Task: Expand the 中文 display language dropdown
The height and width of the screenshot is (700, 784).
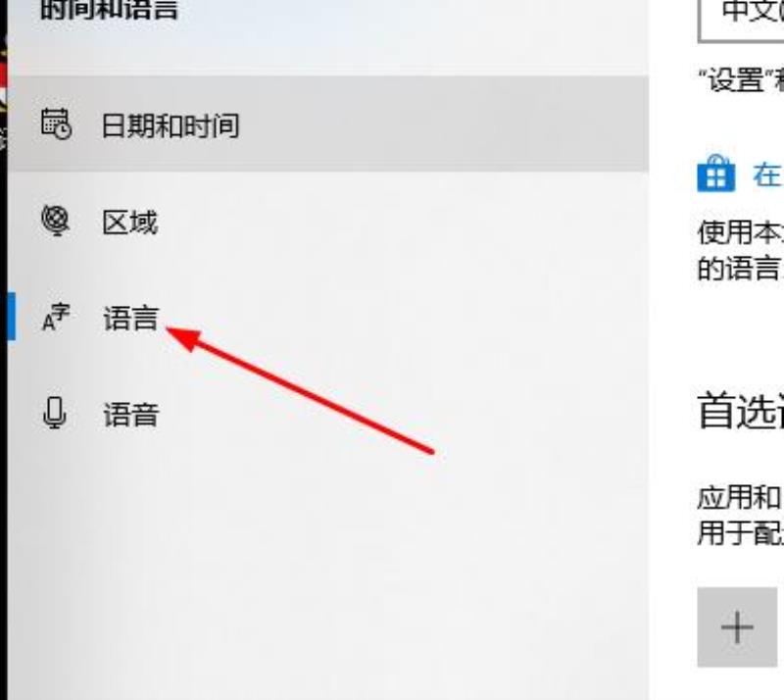Action: click(x=741, y=20)
